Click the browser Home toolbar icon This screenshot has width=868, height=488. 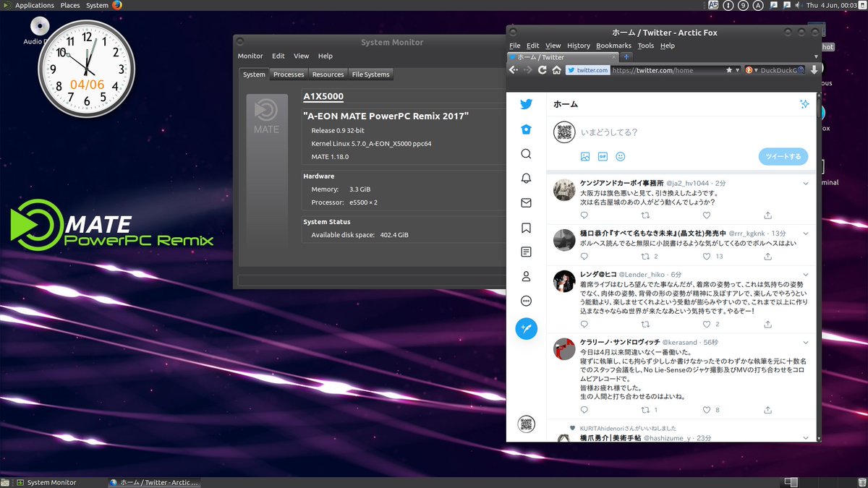[556, 70]
